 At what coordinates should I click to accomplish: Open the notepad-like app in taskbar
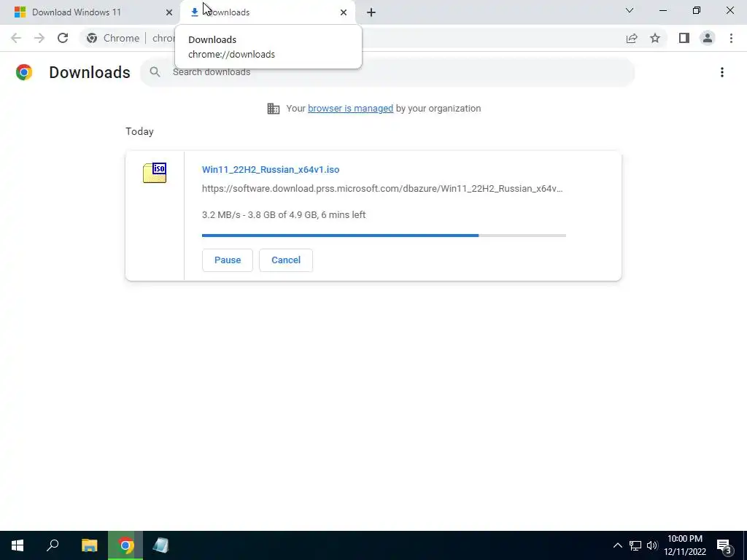(x=160, y=545)
